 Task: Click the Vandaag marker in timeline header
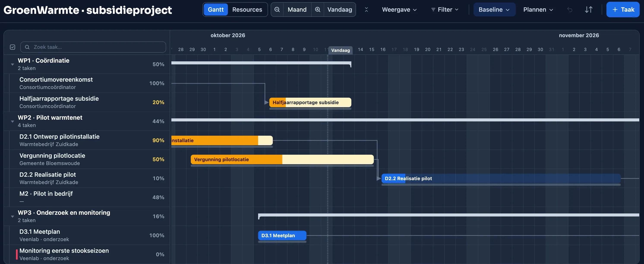(340, 50)
